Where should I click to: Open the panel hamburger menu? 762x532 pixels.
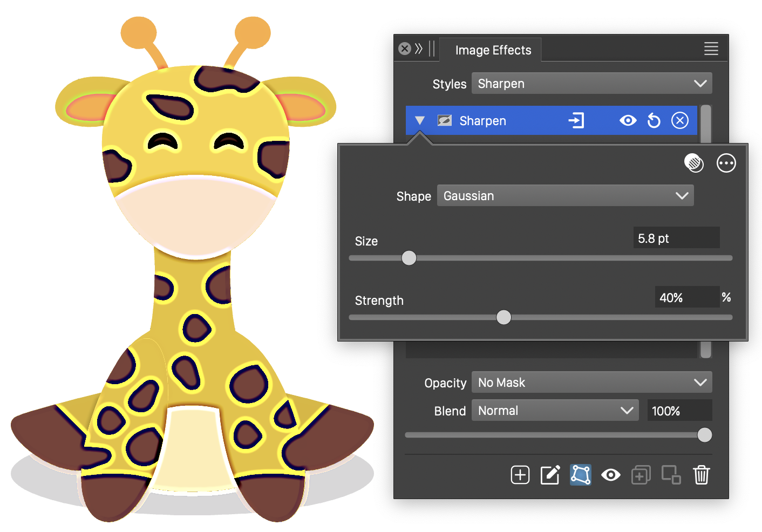711,49
